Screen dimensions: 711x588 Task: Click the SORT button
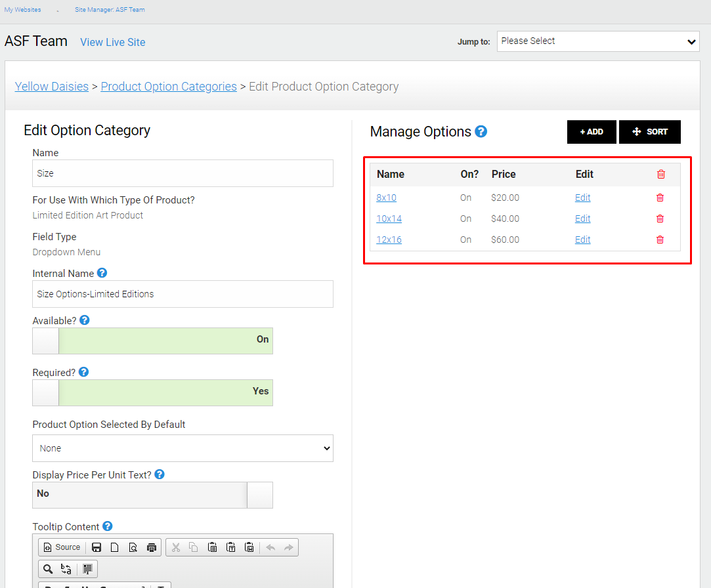tap(649, 132)
